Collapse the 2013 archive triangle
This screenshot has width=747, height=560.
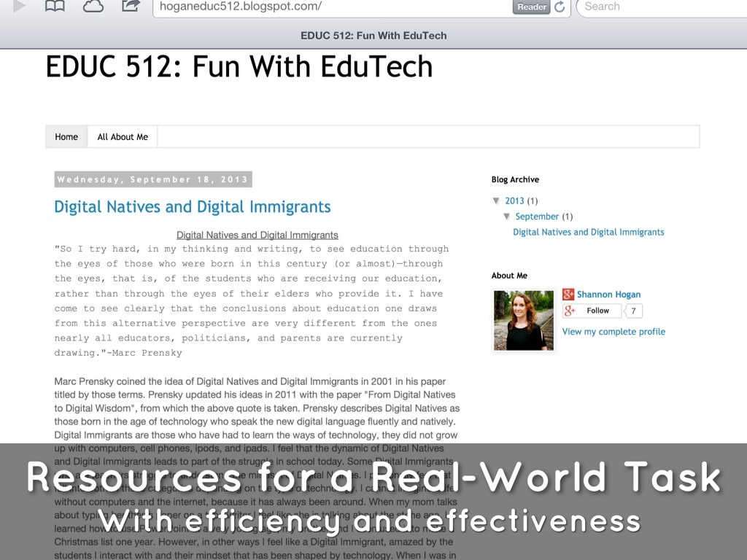pyautogui.click(x=497, y=201)
